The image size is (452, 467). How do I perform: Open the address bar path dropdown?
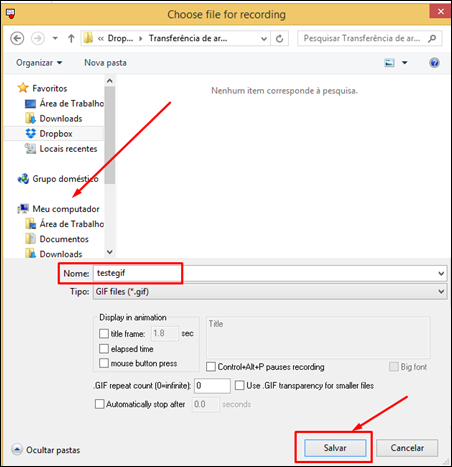pos(264,39)
